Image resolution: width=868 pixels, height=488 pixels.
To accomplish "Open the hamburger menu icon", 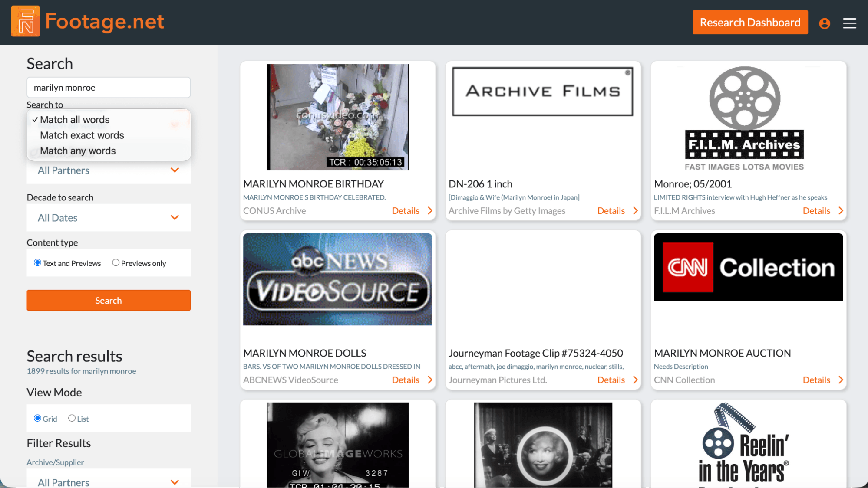I will point(850,23).
